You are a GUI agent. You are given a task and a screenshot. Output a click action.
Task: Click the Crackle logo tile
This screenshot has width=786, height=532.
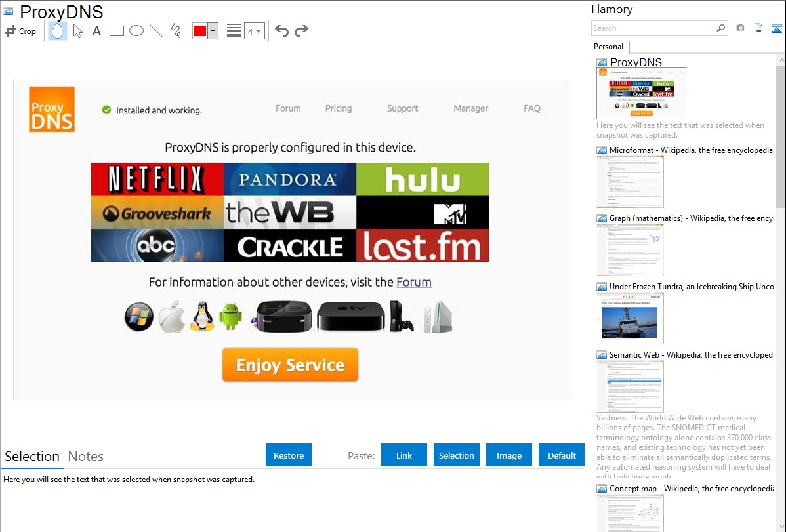(290, 246)
